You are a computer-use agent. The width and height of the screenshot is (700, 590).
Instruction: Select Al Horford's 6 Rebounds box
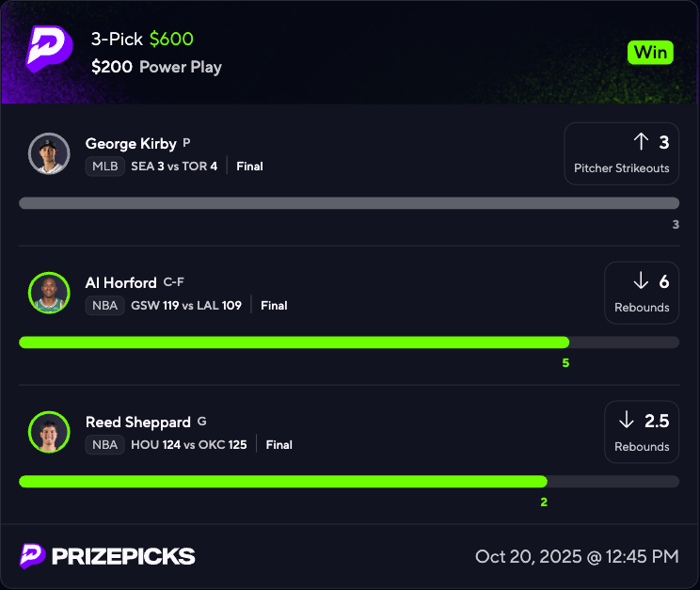pos(641,293)
